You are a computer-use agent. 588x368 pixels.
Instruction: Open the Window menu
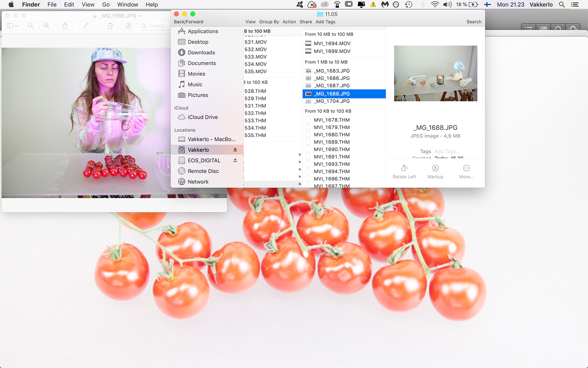127,5
